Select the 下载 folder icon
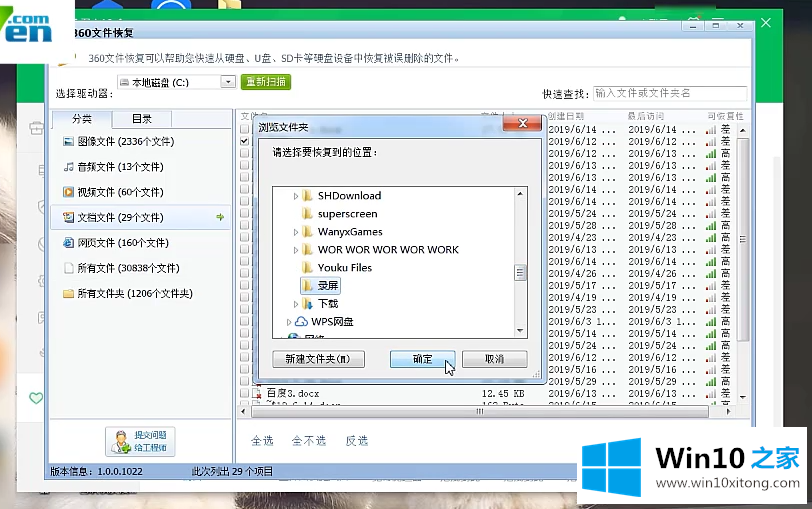Image resolution: width=812 pixels, height=509 pixels. 307,304
